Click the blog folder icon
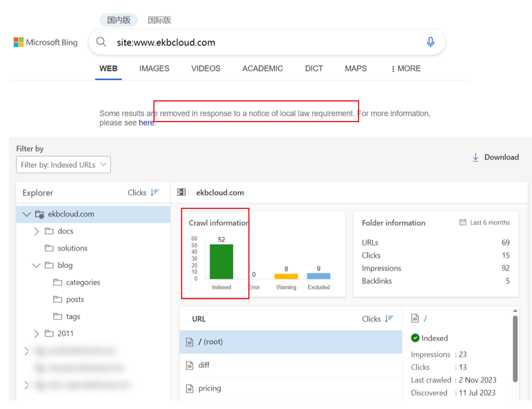The image size is (532, 409). click(49, 265)
